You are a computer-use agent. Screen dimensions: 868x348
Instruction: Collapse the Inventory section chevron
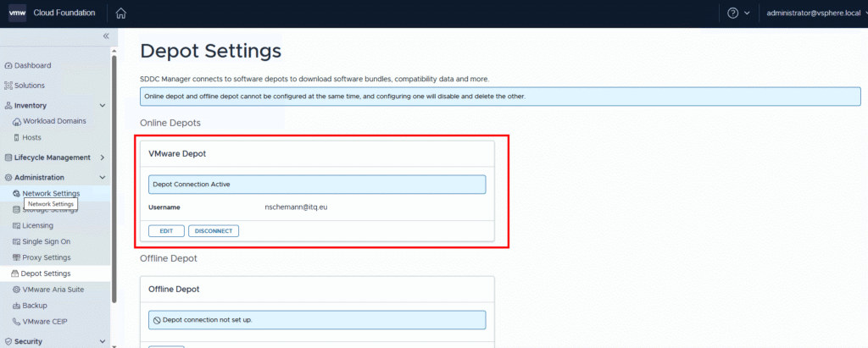(x=103, y=106)
